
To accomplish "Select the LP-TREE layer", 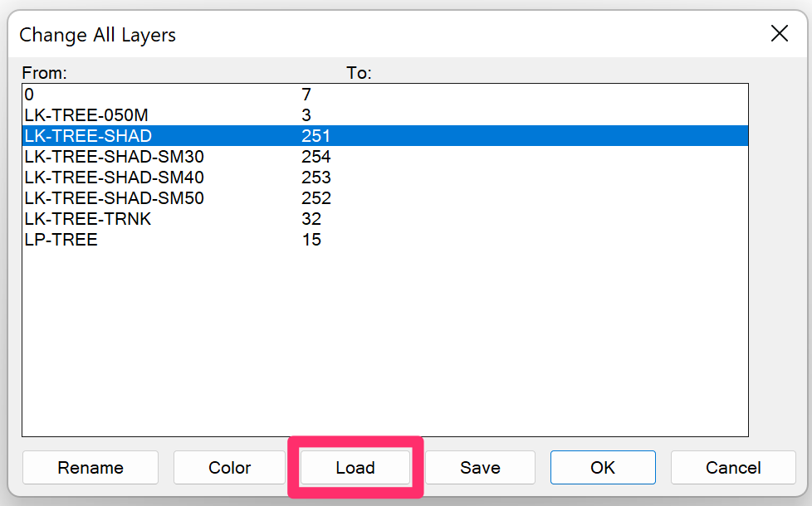I will pyautogui.click(x=384, y=239).
